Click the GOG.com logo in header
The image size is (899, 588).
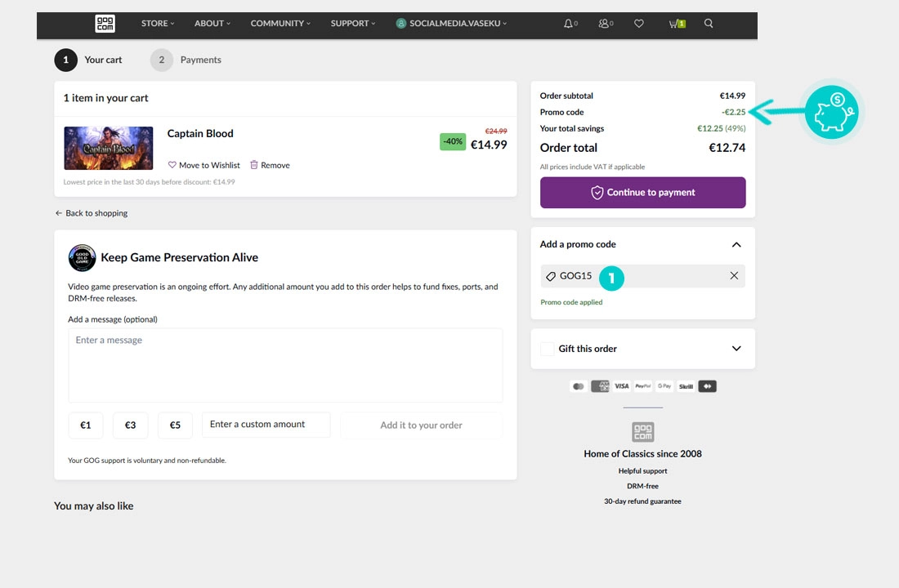tap(105, 24)
